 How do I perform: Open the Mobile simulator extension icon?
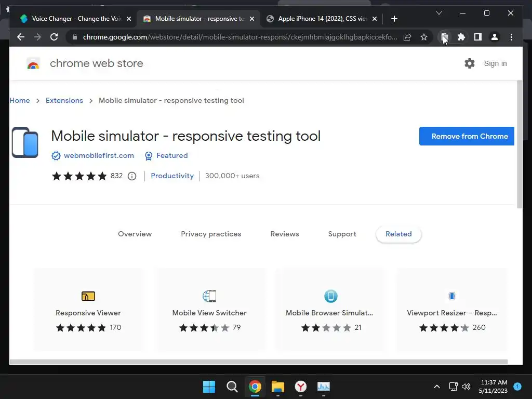tap(445, 37)
